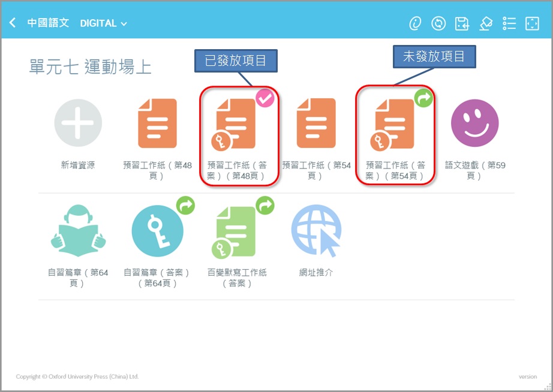
Task: Click green share badge on 百變默寫工作紙
Action: [265, 205]
